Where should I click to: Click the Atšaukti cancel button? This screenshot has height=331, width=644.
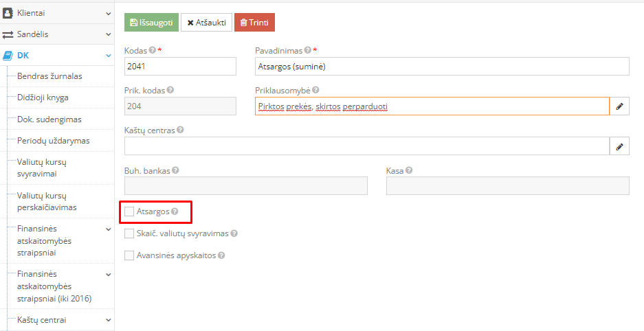tap(206, 23)
